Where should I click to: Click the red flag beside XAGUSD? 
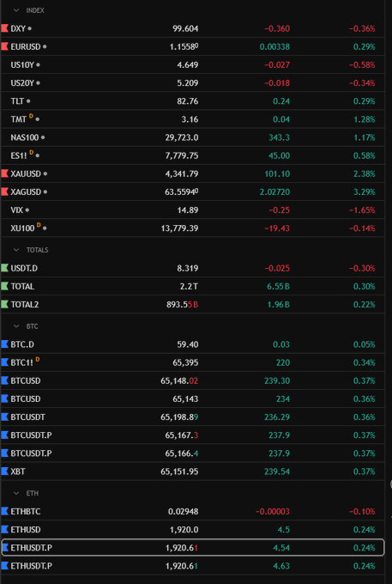coord(5,192)
